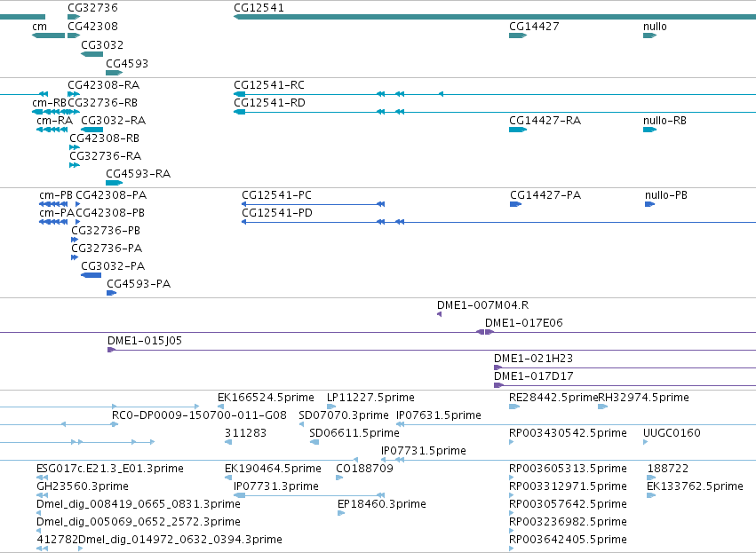Select the CG42308-RB transcript label
756x553 pixels.
coord(104,138)
